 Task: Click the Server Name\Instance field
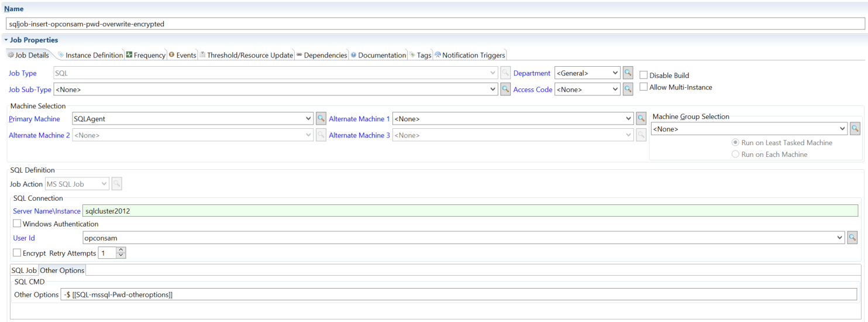click(x=470, y=211)
